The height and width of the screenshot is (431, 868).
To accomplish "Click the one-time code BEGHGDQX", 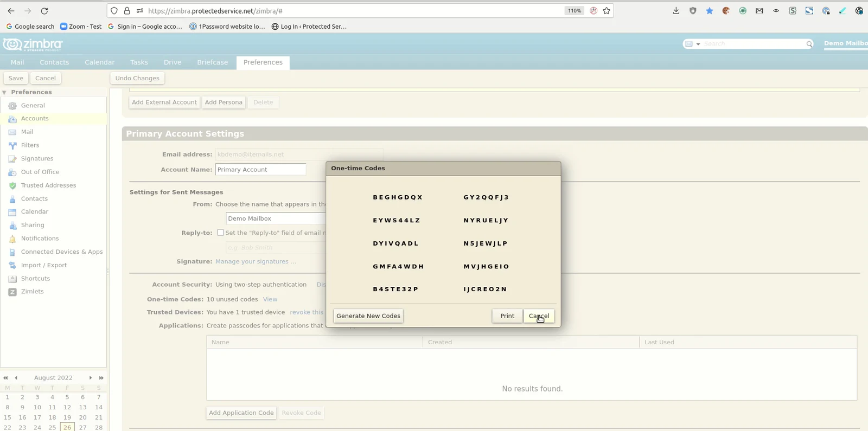I will 398,197.
